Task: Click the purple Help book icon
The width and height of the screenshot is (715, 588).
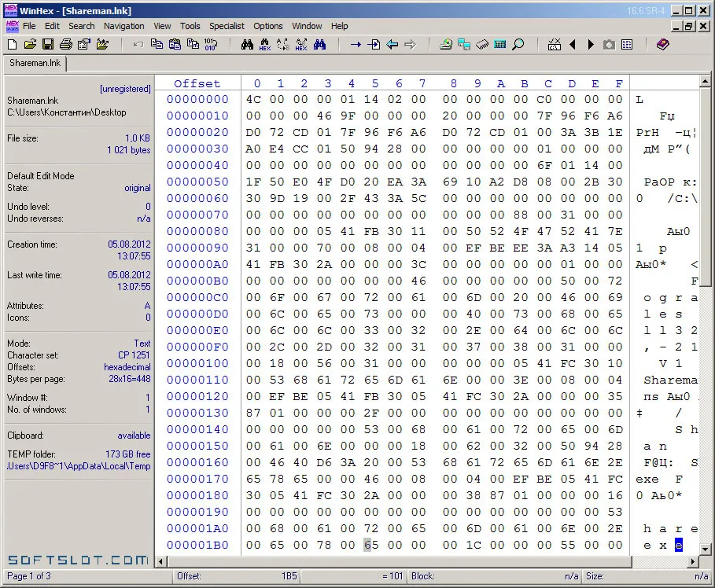Action: [662, 44]
